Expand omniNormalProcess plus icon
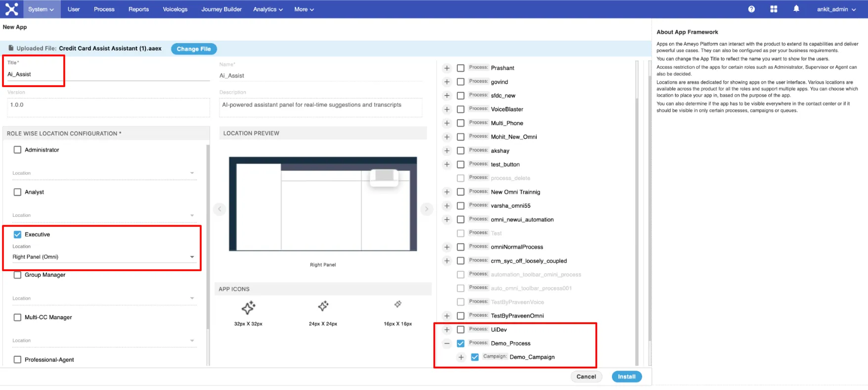Image resolution: width=868 pixels, height=390 pixels. pos(447,247)
